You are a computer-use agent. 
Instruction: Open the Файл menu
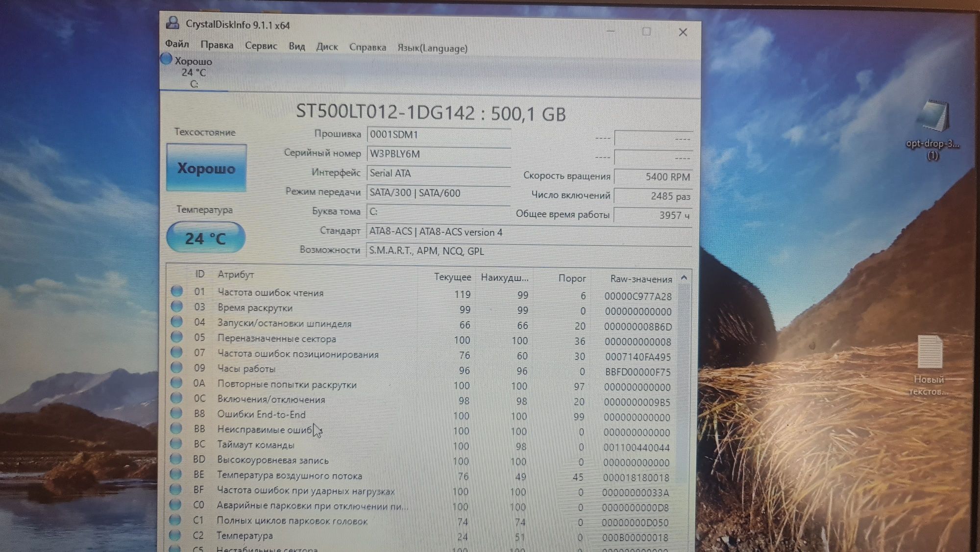pos(177,44)
